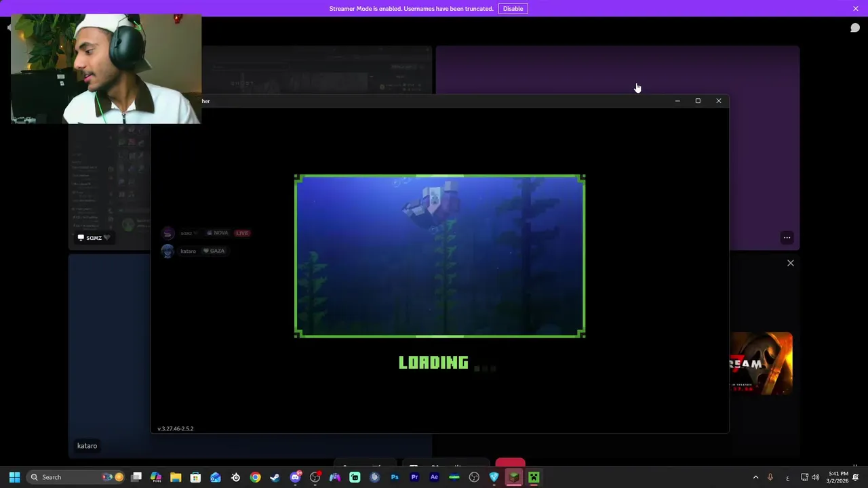
Task: Open Outlook from the taskbar
Action: tap(216, 477)
